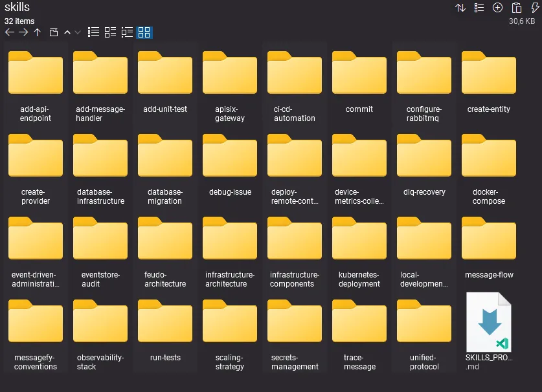Go up to the parent folder
The height and width of the screenshot is (392, 542).
pyautogui.click(x=37, y=32)
